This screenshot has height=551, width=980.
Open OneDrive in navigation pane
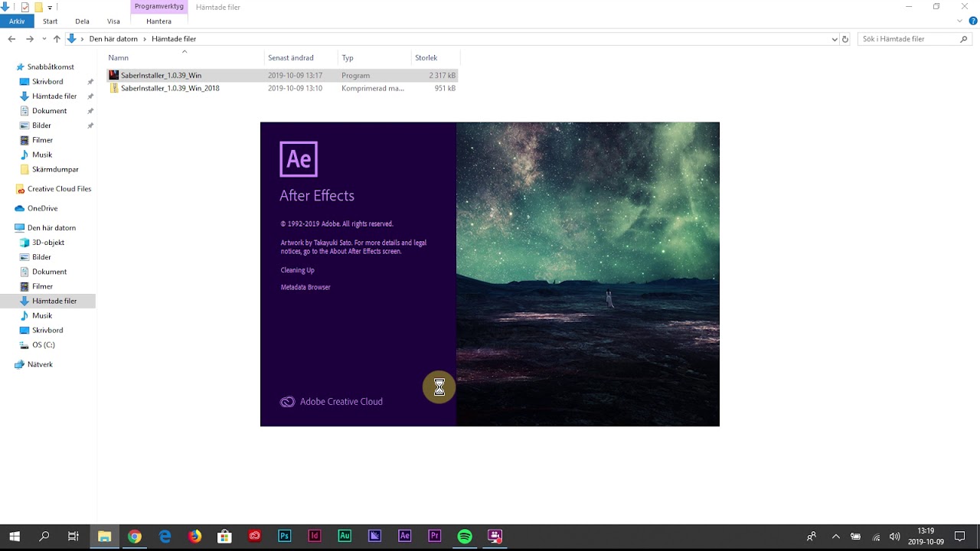42,208
